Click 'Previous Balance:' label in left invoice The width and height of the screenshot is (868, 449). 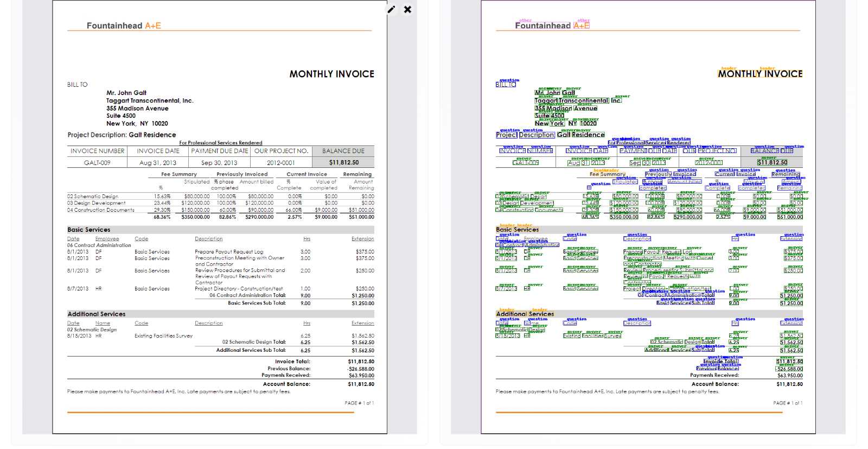tap(289, 369)
